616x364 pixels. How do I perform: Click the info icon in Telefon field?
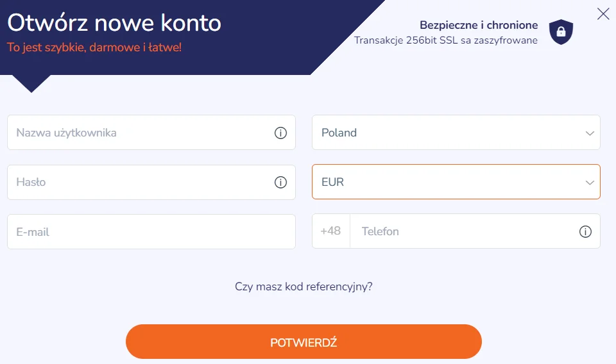click(x=585, y=232)
